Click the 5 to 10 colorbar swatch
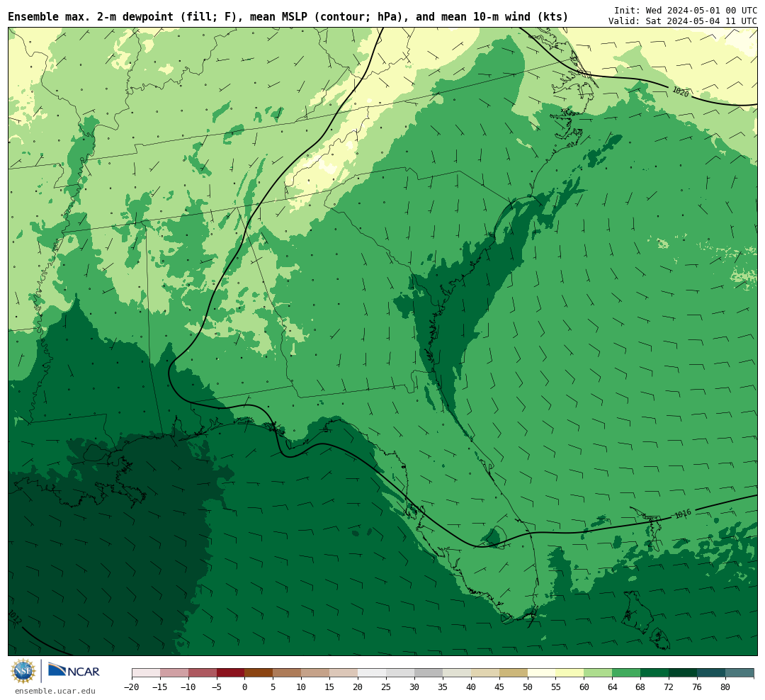Image resolution: width=765 pixels, height=700 pixels. click(x=288, y=673)
